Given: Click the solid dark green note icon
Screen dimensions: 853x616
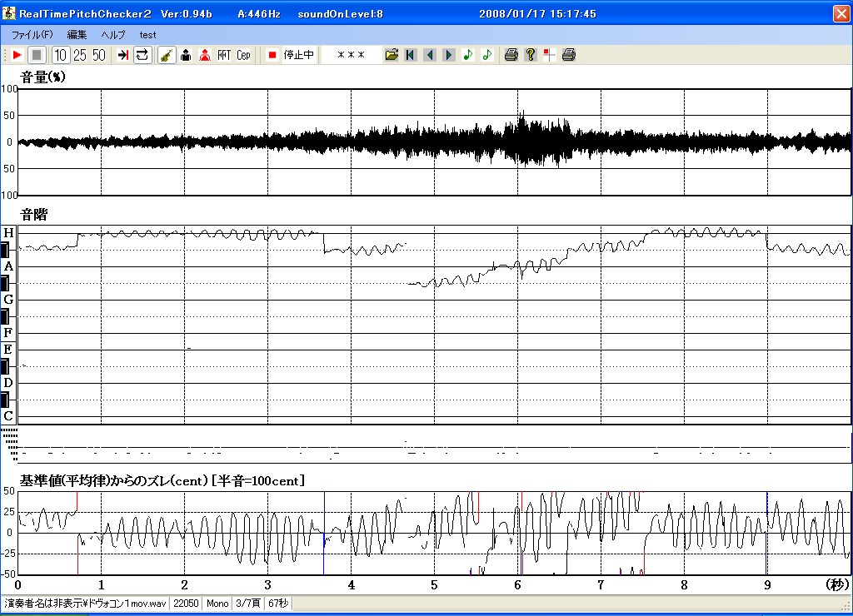Looking at the screenshot, I should 468,55.
